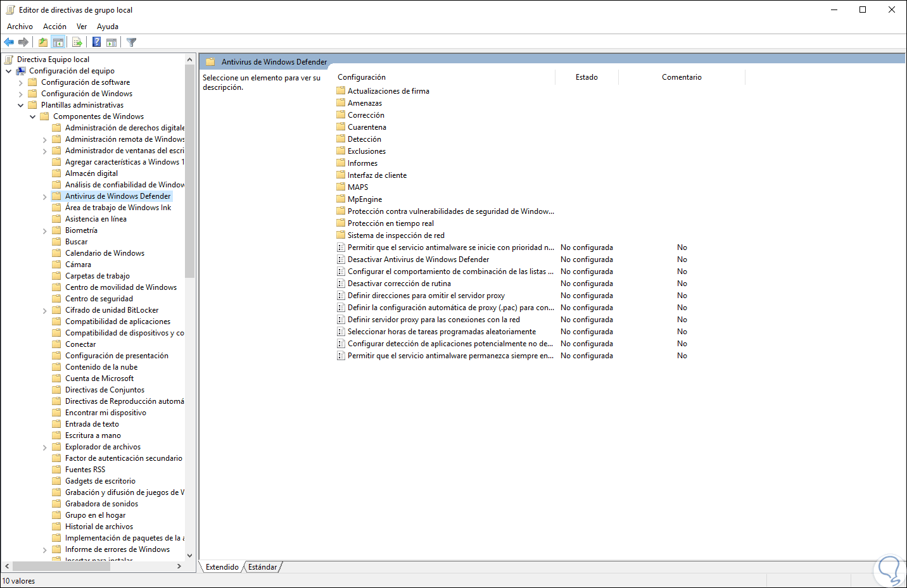This screenshot has height=588, width=907.
Task: Sort by the Comentario column header
Action: (682, 77)
